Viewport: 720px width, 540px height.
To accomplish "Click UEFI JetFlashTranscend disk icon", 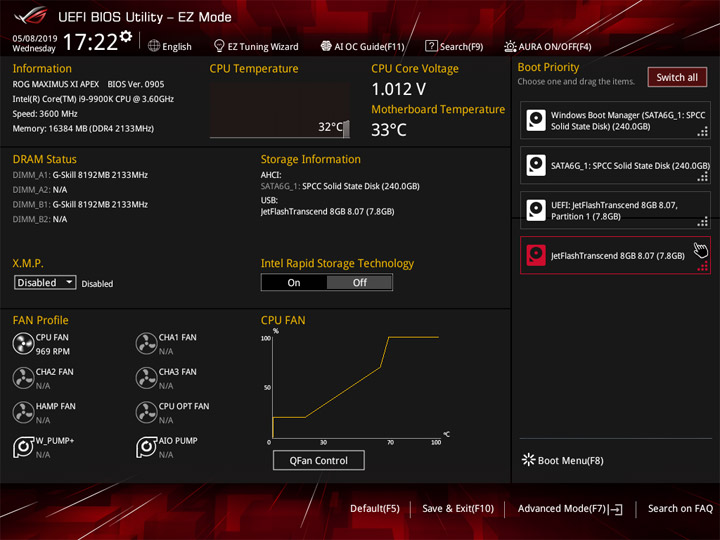I will 536,210.
